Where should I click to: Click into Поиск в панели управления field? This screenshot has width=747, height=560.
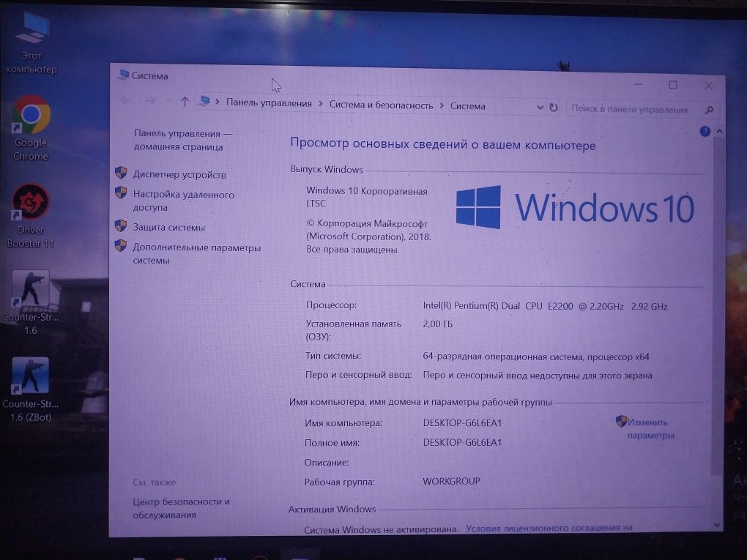point(634,110)
